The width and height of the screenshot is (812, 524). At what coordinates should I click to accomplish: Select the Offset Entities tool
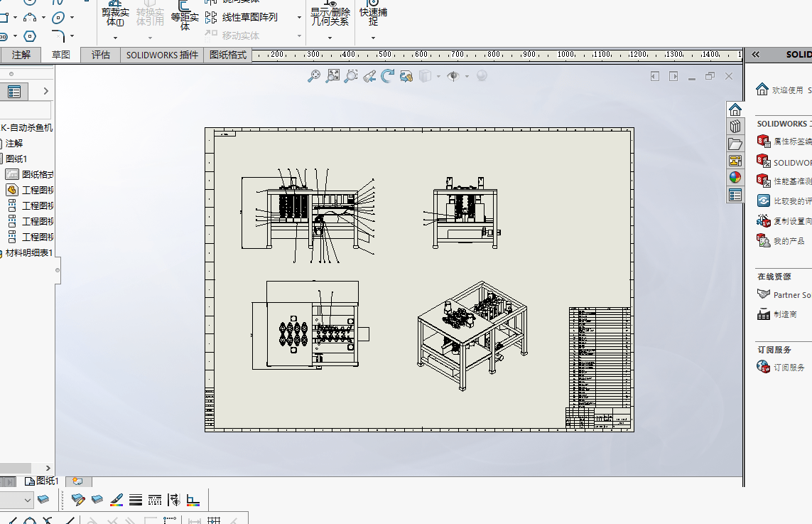pyautogui.click(x=185, y=16)
